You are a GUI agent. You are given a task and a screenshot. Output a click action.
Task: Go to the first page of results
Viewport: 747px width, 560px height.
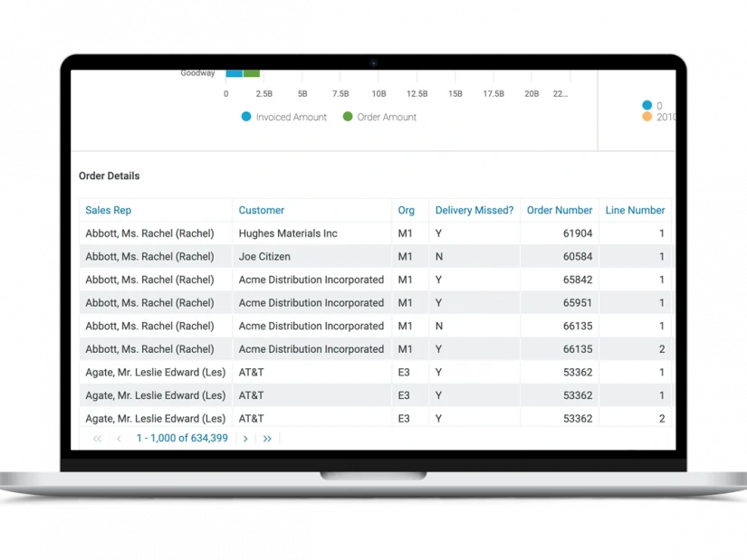click(97, 439)
